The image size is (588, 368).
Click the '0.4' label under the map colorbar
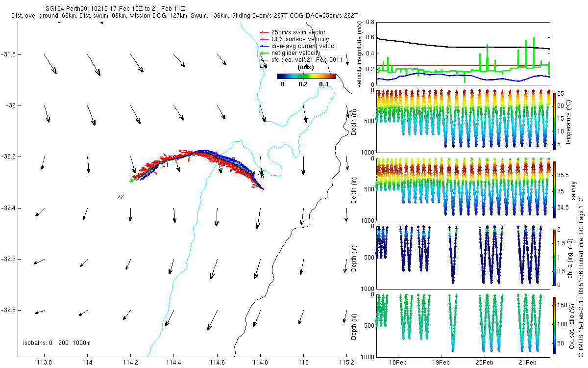[323, 84]
